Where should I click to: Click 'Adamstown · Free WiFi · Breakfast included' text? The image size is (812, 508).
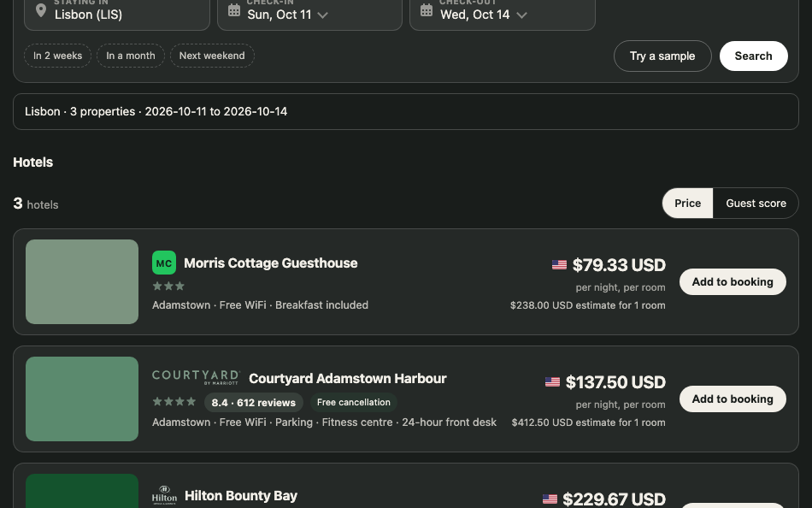(x=260, y=305)
